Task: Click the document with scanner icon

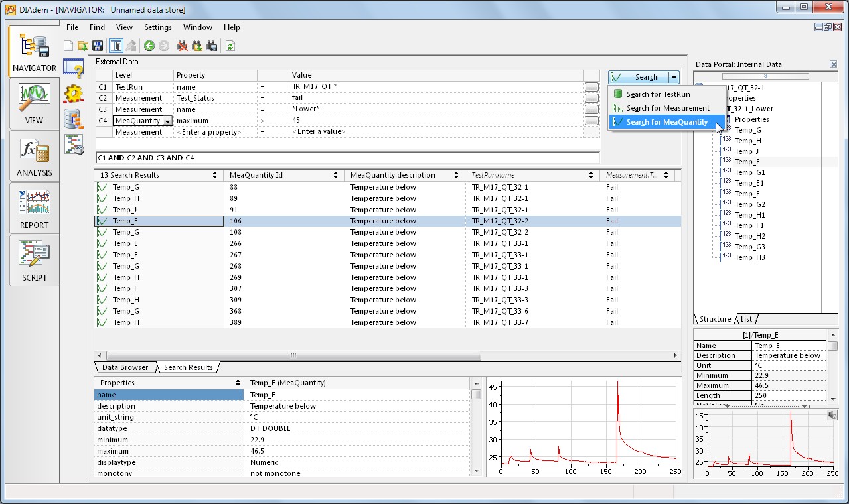Action: [x=73, y=144]
